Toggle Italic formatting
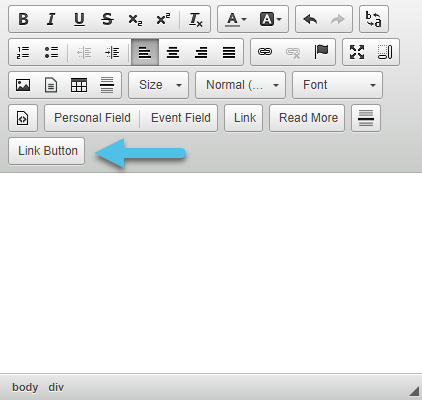The image size is (422, 400). [x=51, y=19]
